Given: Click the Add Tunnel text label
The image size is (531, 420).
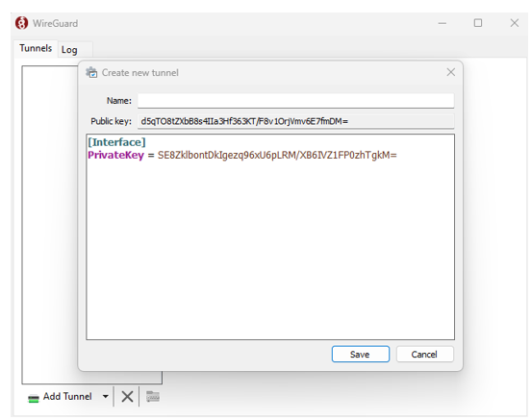Looking at the screenshot, I should point(67,396).
